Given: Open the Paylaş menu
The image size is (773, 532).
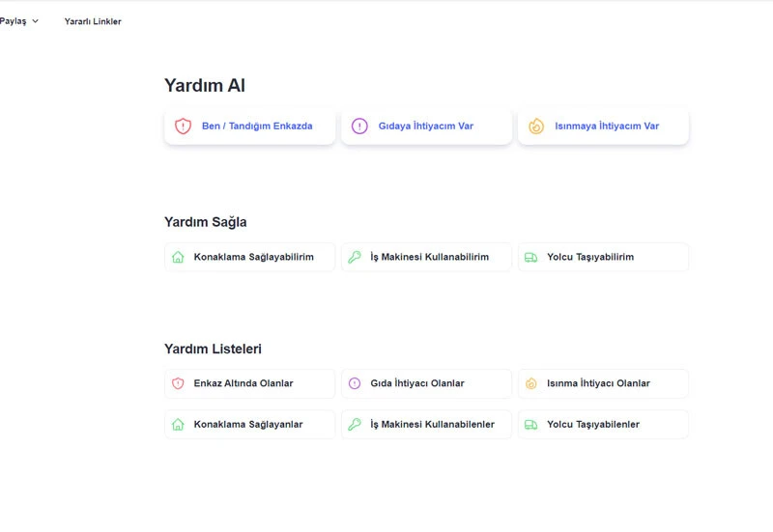Looking at the screenshot, I should (x=14, y=21).
